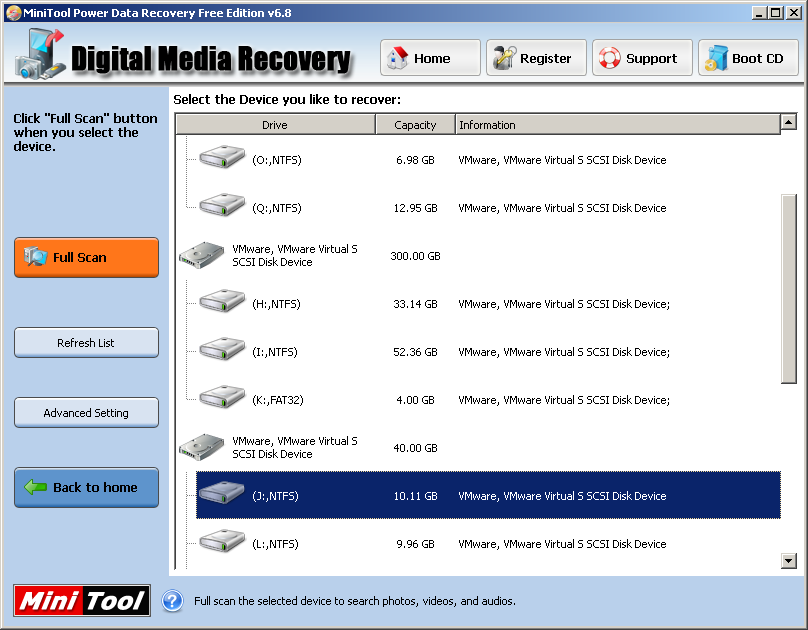Image resolution: width=808 pixels, height=630 pixels.
Task: Select the I: NTFS drive icon
Action: point(222,349)
